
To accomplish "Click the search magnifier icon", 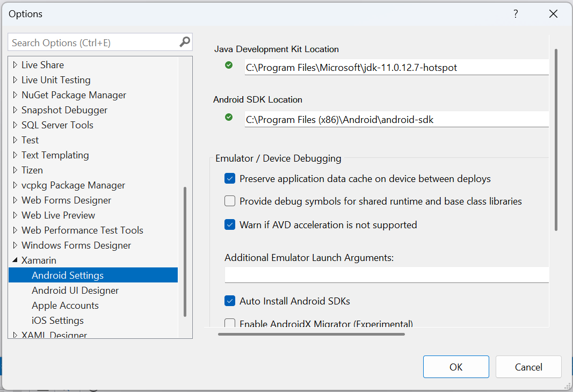I will coord(185,42).
